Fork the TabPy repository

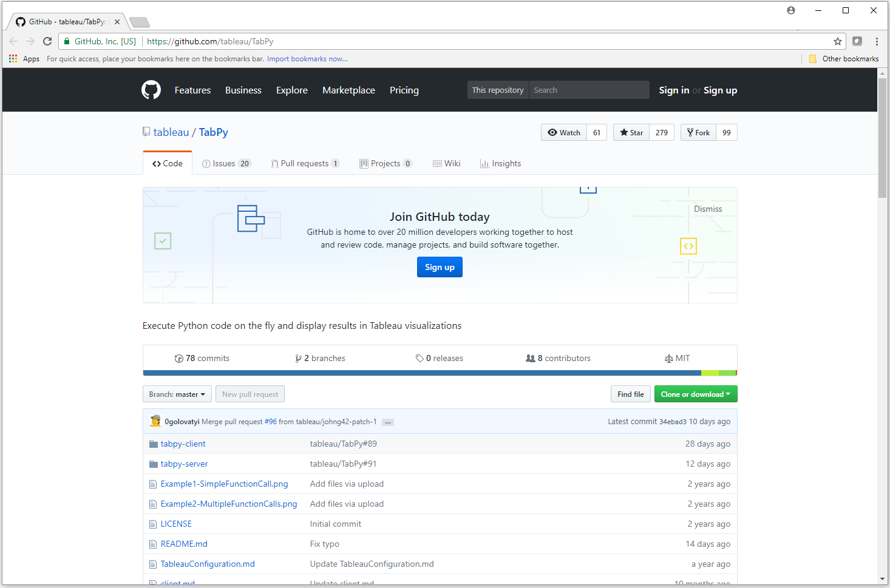pyautogui.click(x=699, y=132)
